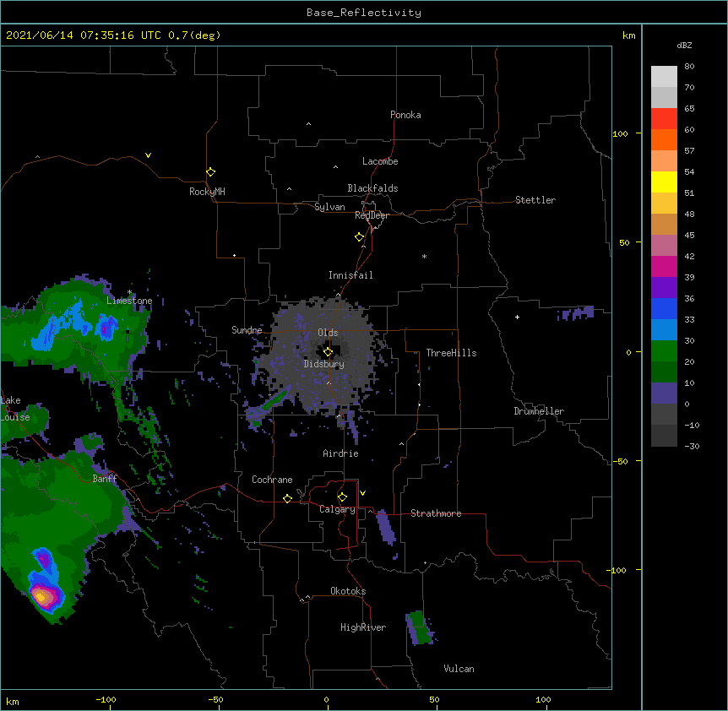This screenshot has height=711, width=728.
Task: Click the slate-purple 0–10 dBZ legend swatch
Action: click(x=664, y=393)
